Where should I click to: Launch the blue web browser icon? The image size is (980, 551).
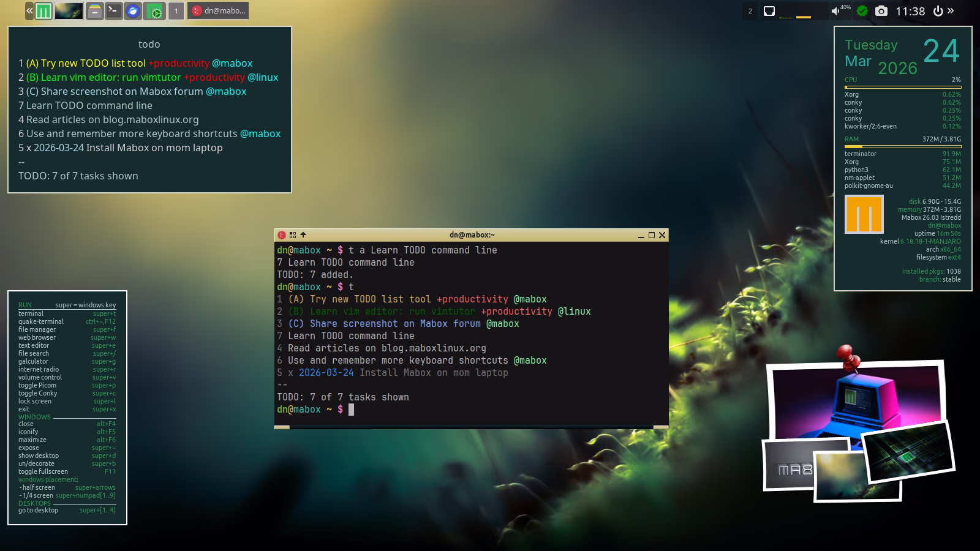tap(133, 11)
